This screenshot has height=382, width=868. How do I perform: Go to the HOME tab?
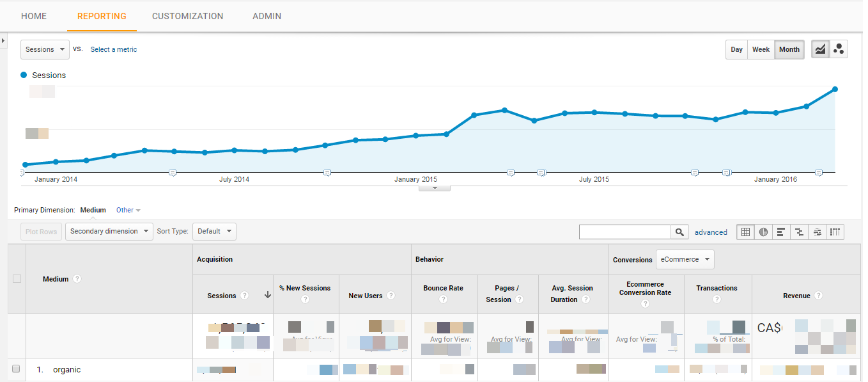[x=34, y=16]
